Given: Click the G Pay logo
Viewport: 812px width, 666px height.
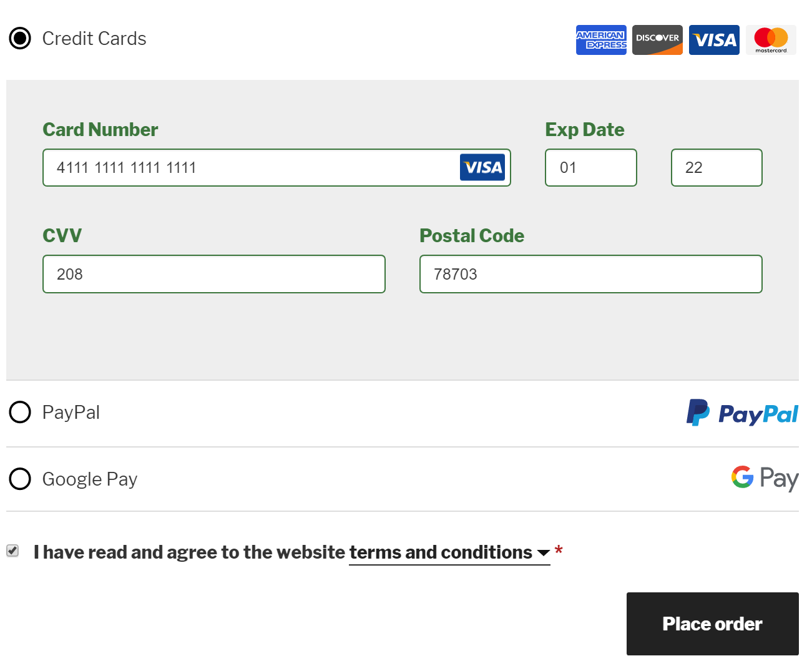Looking at the screenshot, I should tap(765, 478).
